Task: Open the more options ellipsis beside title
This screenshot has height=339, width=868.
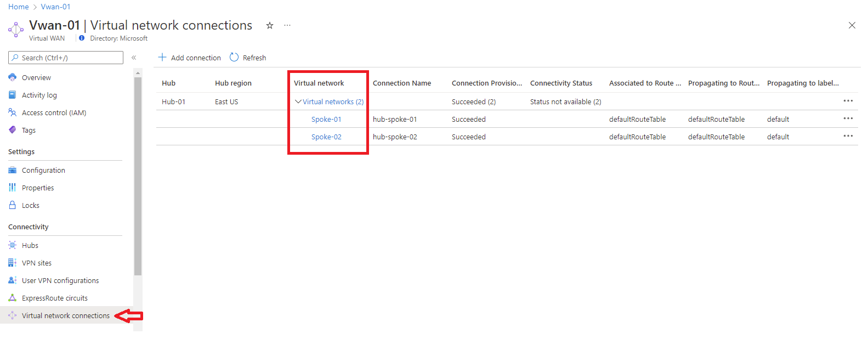Action: (287, 25)
